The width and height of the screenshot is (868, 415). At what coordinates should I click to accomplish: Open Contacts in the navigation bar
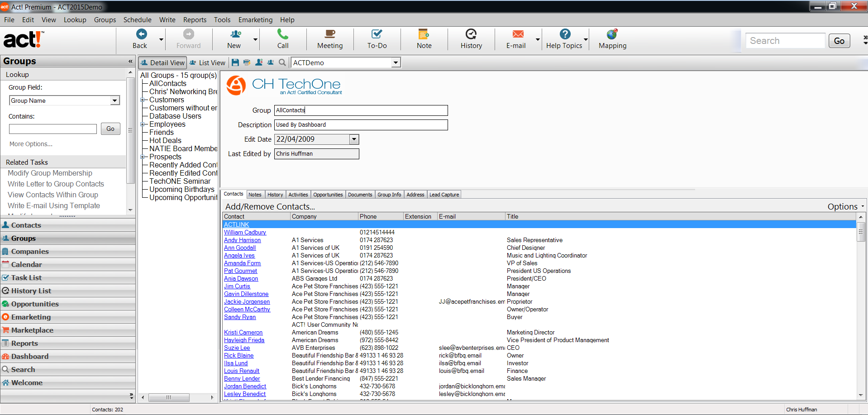tap(68, 225)
